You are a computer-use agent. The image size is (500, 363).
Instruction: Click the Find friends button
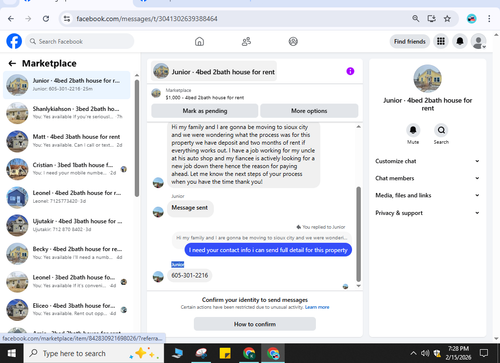point(410,41)
